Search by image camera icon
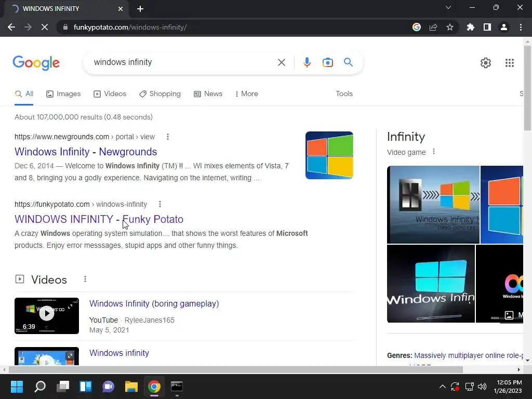The image size is (532, 399). 327,62
